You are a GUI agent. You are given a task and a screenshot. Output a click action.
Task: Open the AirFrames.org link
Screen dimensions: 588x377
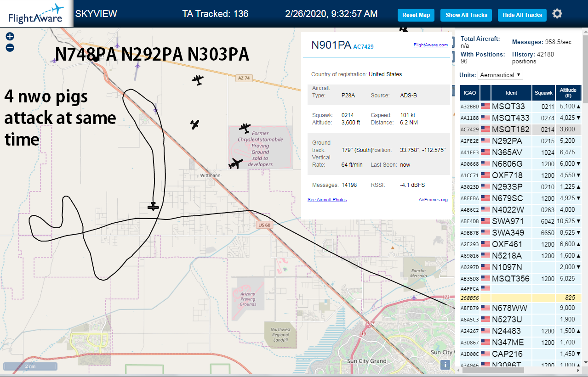(433, 200)
